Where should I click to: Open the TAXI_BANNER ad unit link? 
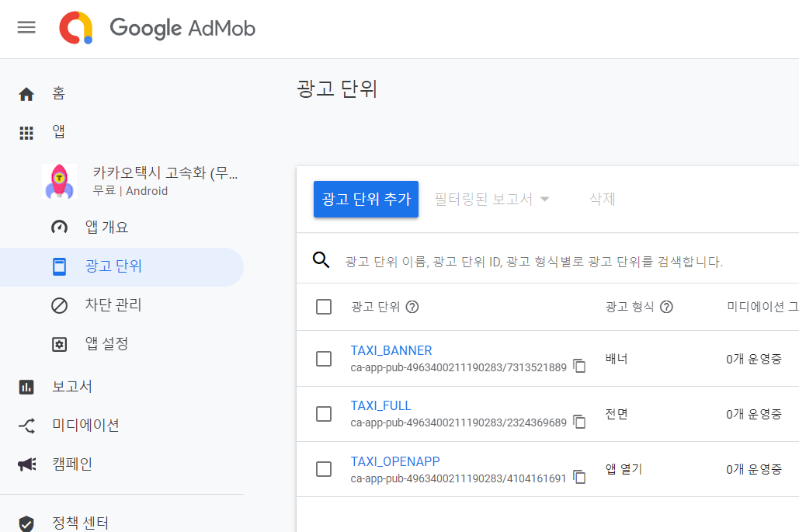tap(391, 350)
